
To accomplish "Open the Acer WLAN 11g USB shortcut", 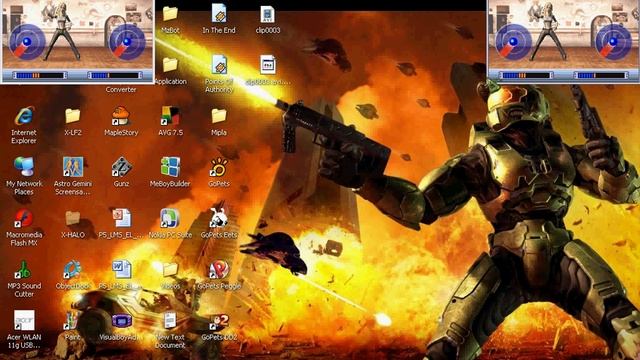I will pos(24,321).
